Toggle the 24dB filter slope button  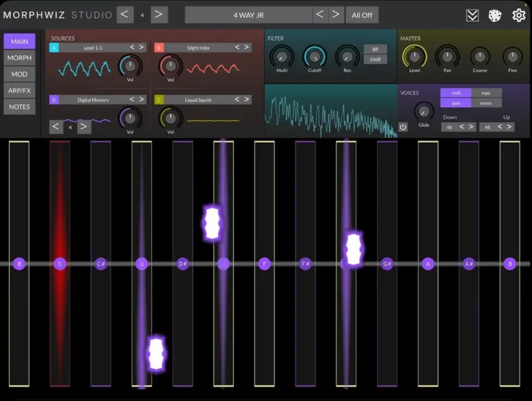(375, 60)
